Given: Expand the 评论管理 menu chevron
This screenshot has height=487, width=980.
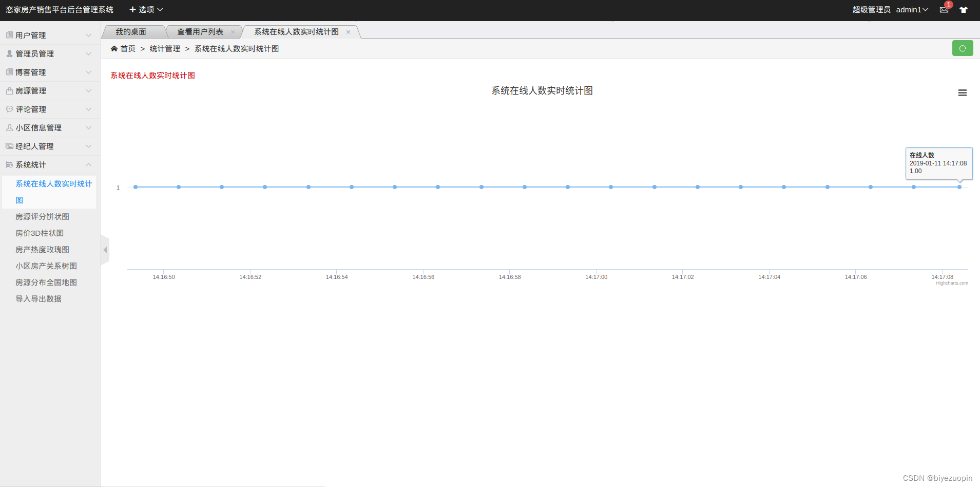Looking at the screenshot, I should [88, 109].
